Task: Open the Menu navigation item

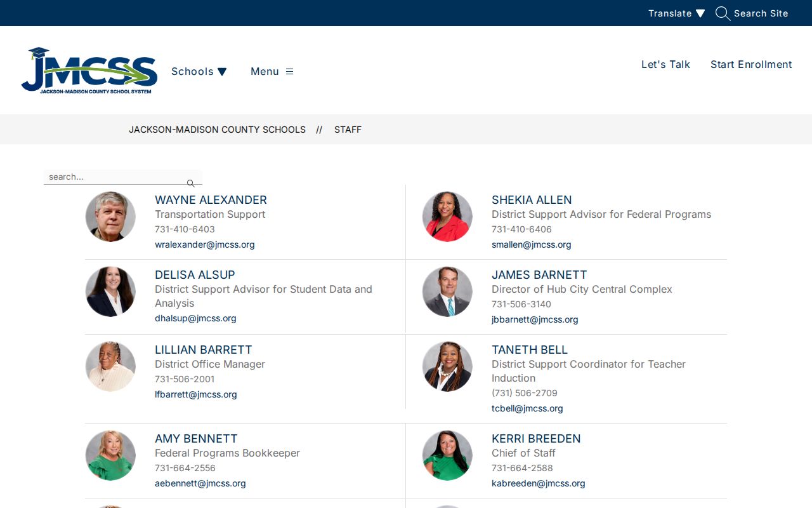Action: (272, 72)
